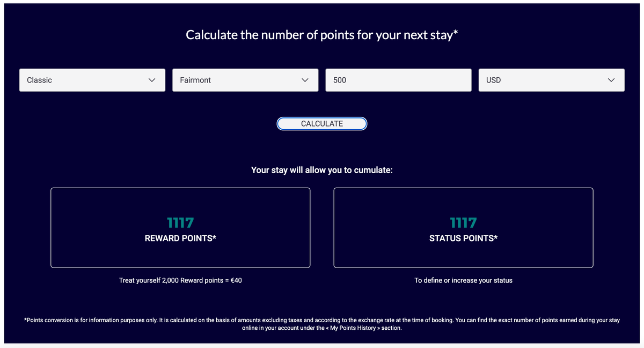Open the Fairmont hotel brand dropdown

[x=245, y=79]
